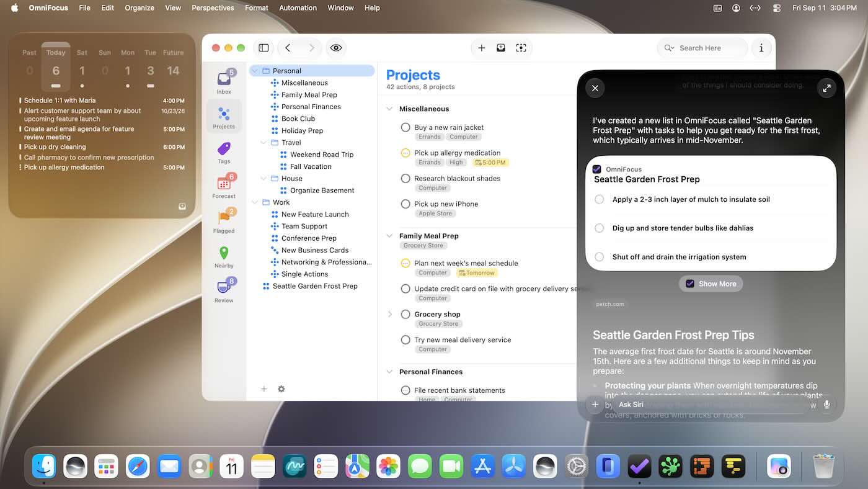Open the Forecast perspective
This screenshot has width=868, height=489.
[x=224, y=186]
